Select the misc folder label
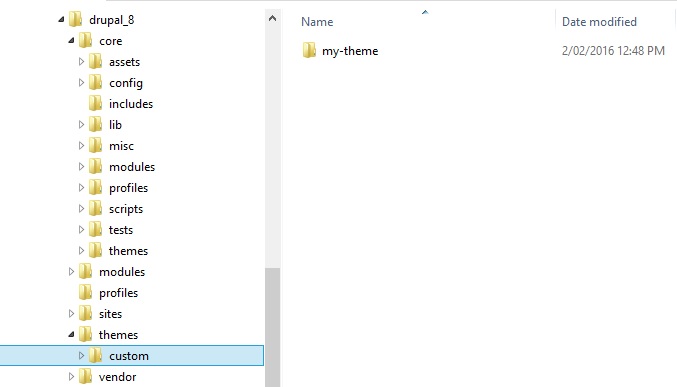677x387 pixels. pos(121,146)
